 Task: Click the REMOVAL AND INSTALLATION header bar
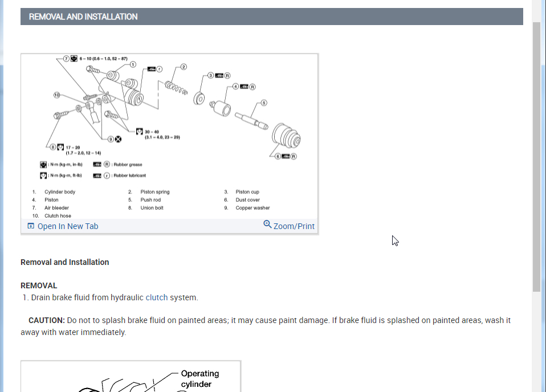pos(272,17)
